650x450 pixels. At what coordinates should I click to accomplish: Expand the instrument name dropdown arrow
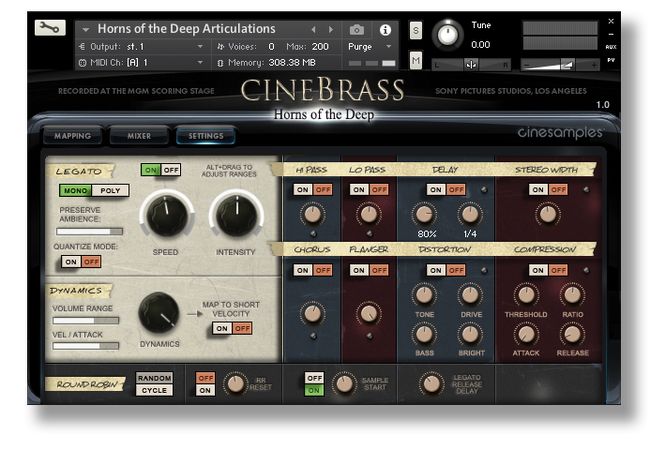[x=85, y=30]
